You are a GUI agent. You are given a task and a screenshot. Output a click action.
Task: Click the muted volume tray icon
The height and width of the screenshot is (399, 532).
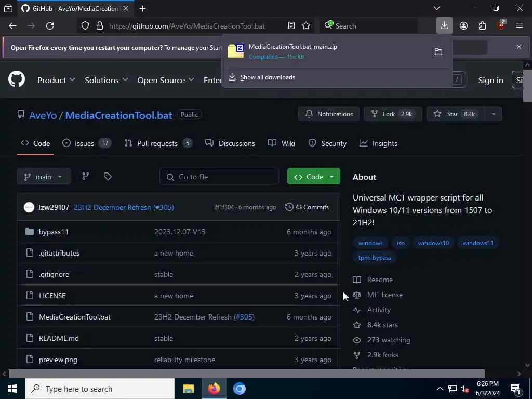(464, 389)
